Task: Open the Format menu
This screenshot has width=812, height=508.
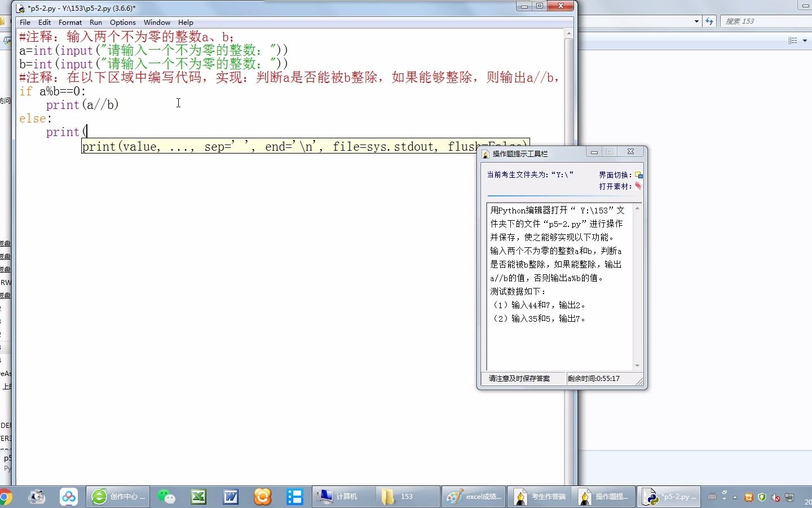Action: 70,23
